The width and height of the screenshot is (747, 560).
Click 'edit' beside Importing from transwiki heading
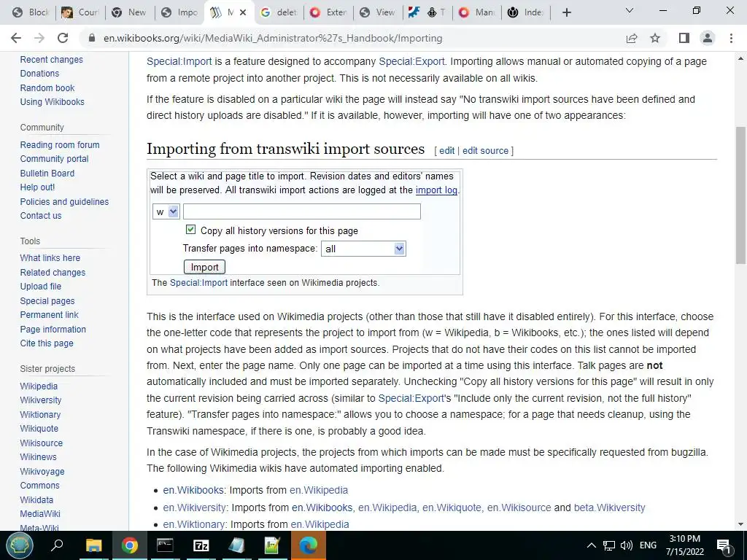447,150
